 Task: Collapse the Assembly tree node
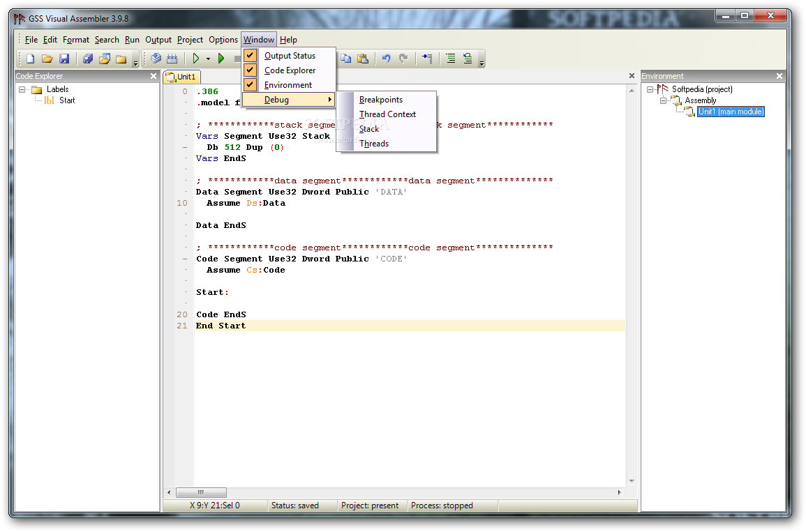coord(663,100)
